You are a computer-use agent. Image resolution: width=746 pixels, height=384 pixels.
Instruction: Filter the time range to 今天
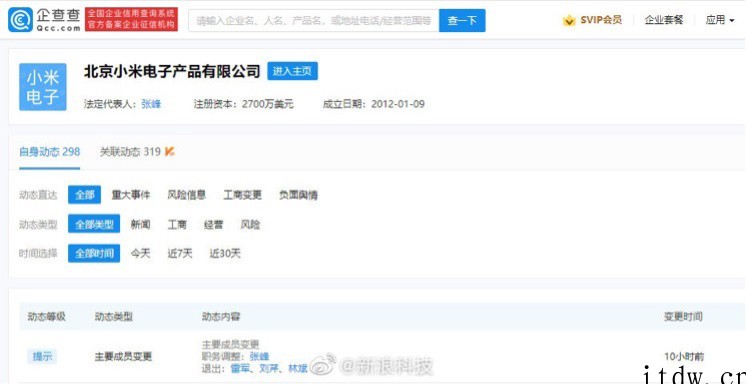coord(140,254)
